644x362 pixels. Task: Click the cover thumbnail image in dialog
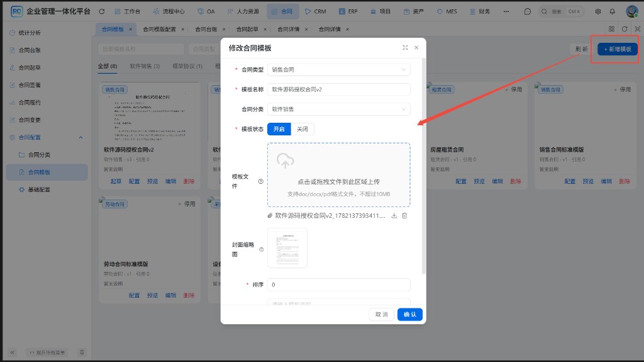click(287, 248)
